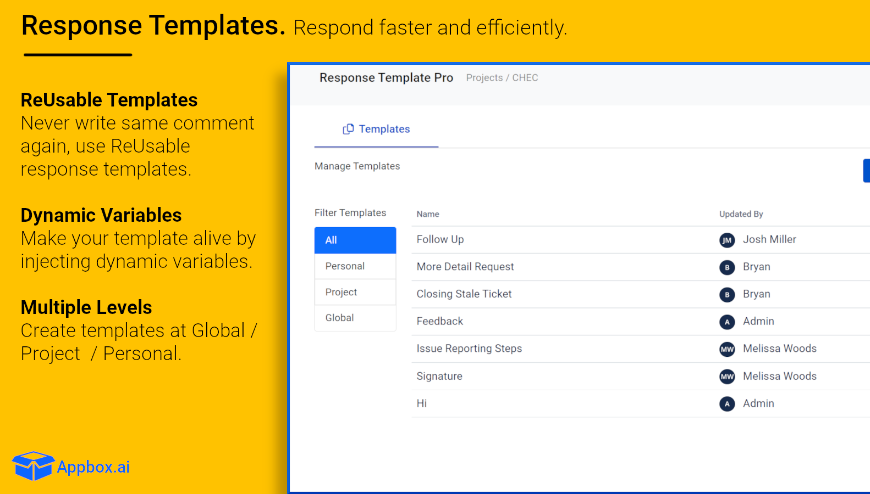870x494 pixels.
Task: Click the Appbox.ai box logo
Action: click(33, 466)
